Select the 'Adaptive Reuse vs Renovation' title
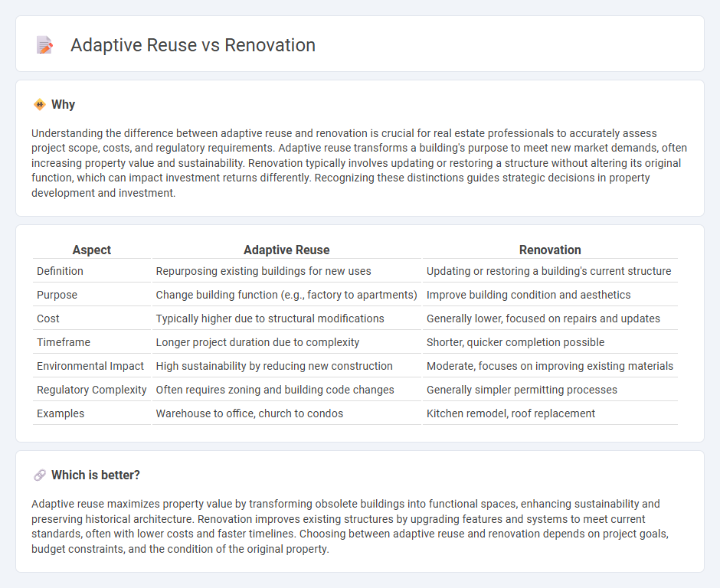 (193, 45)
